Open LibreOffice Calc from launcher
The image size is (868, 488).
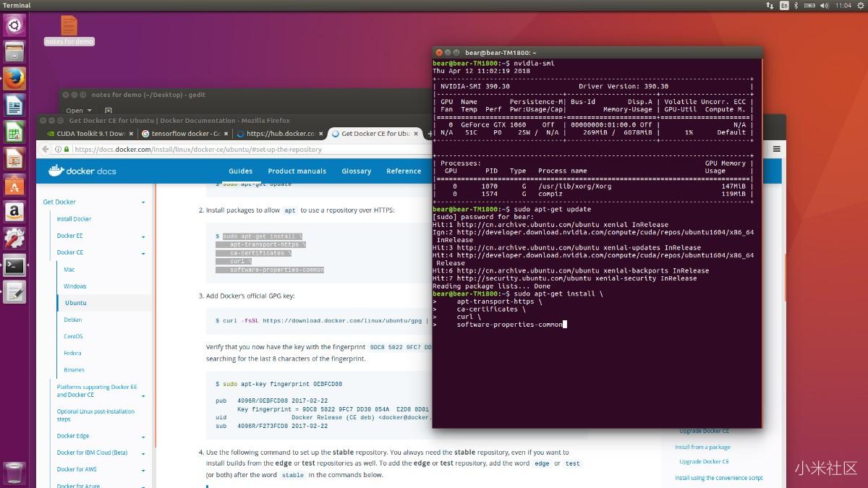[14, 132]
